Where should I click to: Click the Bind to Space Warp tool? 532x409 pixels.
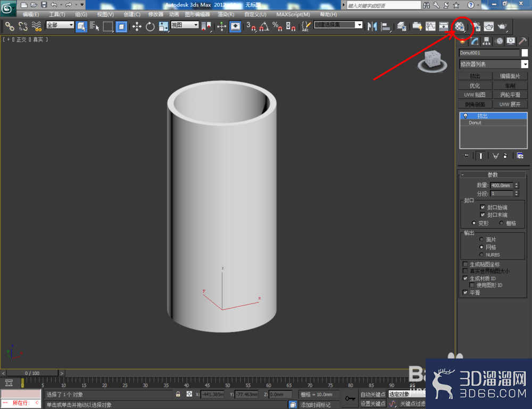point(36,26)
